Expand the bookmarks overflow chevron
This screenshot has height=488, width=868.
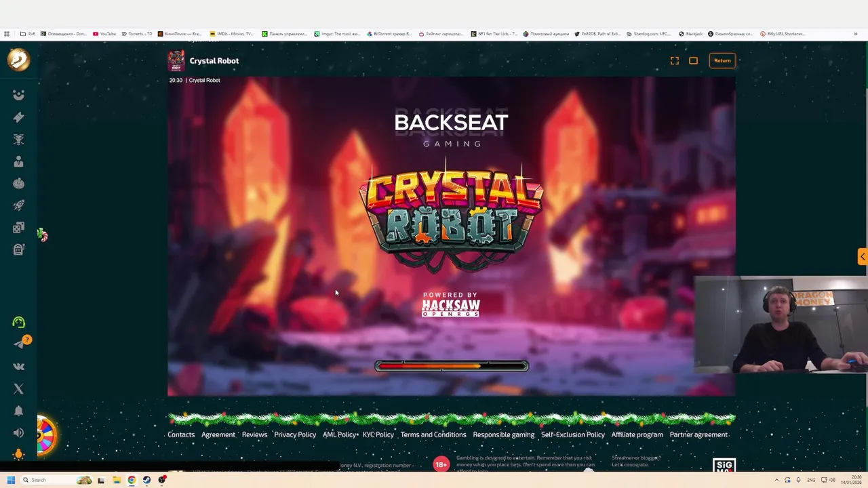(x=856, y=34)
